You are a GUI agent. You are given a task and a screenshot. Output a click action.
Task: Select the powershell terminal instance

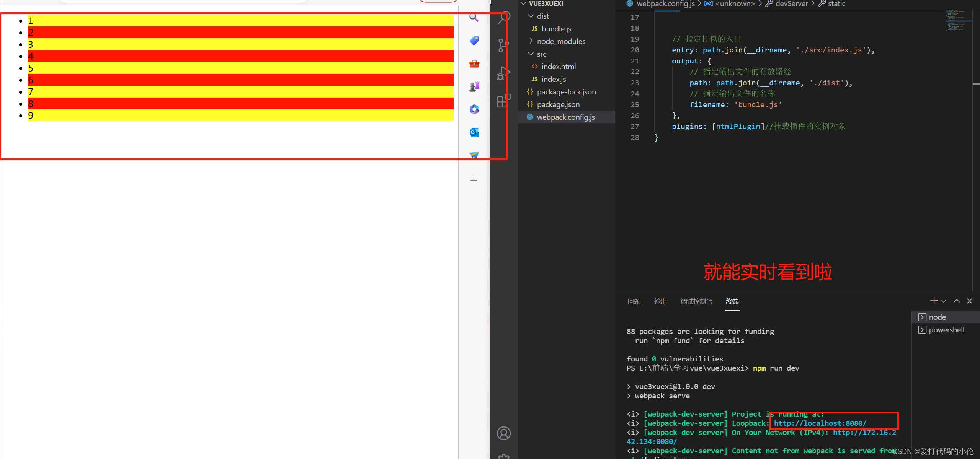coord(946,330)
